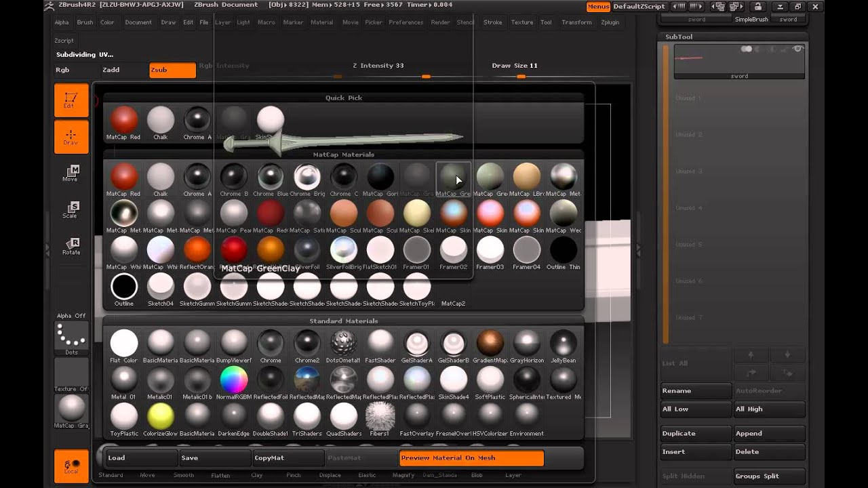
Task: Toggle Local transformations button
Action: coord(71,466)
